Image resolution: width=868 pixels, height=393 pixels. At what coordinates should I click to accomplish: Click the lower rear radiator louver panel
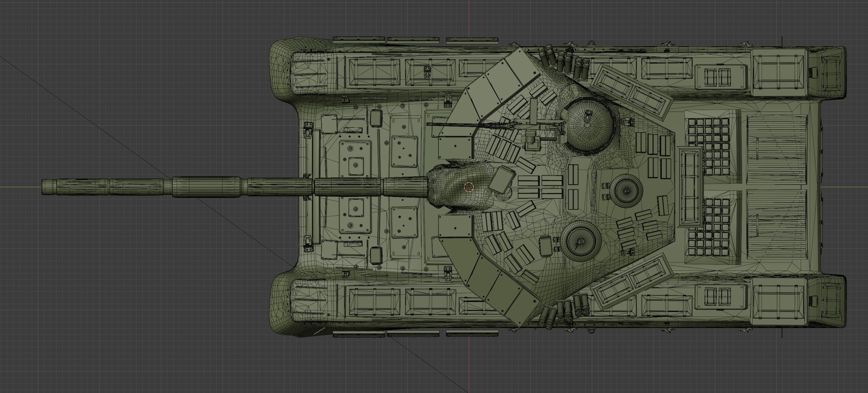776,225
